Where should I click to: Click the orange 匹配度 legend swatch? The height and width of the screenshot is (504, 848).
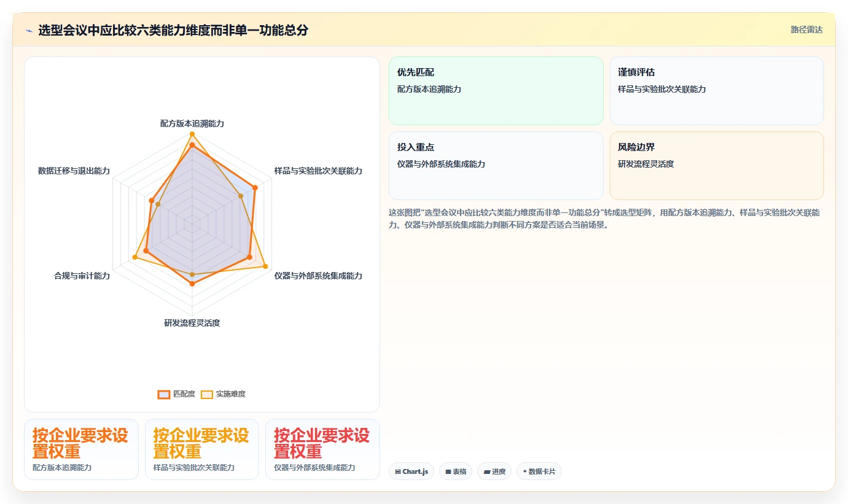click(163, 394)
